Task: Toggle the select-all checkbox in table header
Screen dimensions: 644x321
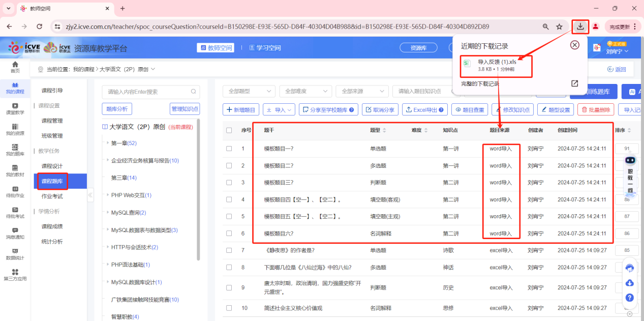Action: pyautogui.click(x=229, y=130)
